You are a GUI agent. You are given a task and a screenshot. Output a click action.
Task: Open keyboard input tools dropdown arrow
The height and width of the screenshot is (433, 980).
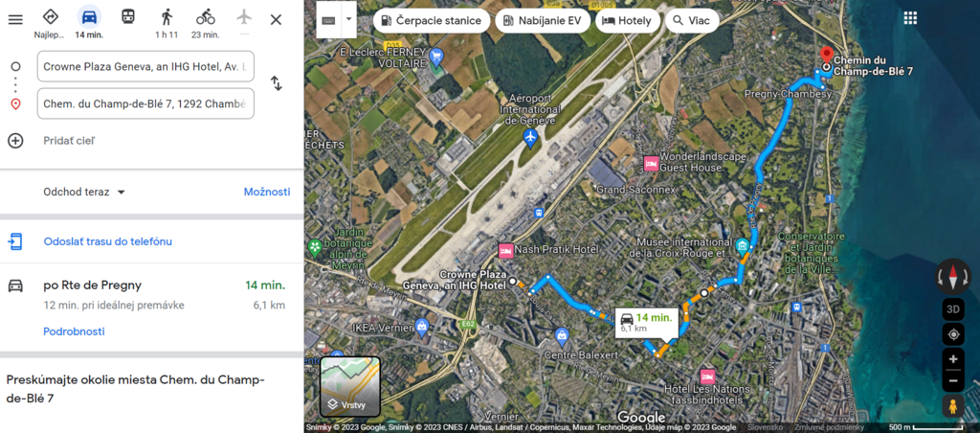[x=348, y=20]
